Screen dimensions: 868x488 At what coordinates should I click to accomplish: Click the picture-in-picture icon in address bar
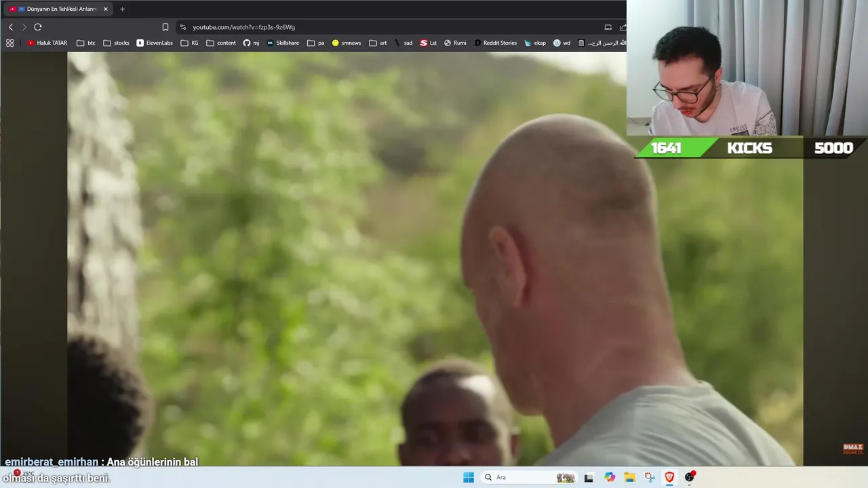point(608,27)
